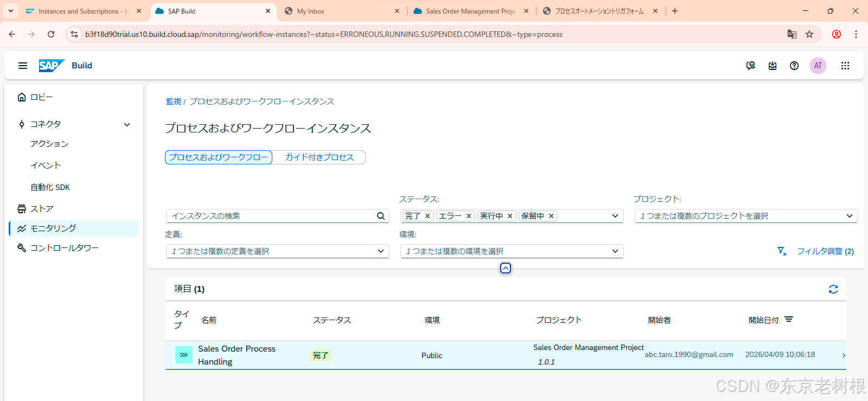Remove the 完了 status token
The image size is (868, 401).
point(427,216)
